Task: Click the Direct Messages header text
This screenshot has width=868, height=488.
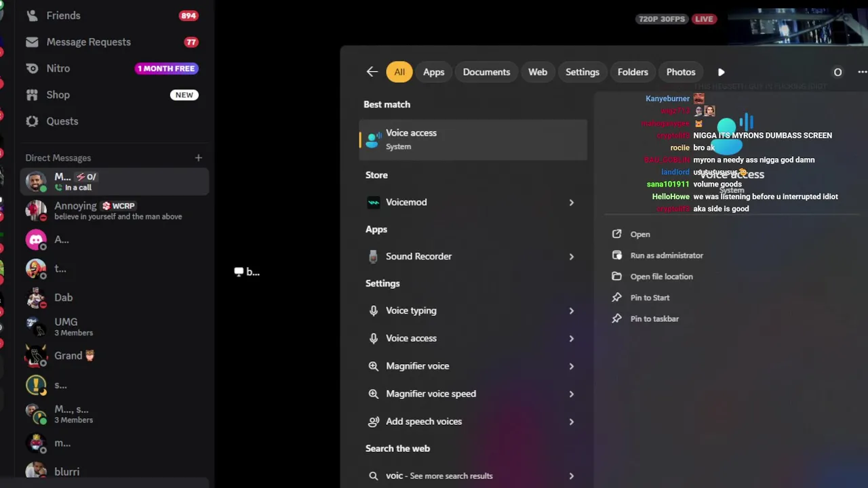Action: coord(58,158)
